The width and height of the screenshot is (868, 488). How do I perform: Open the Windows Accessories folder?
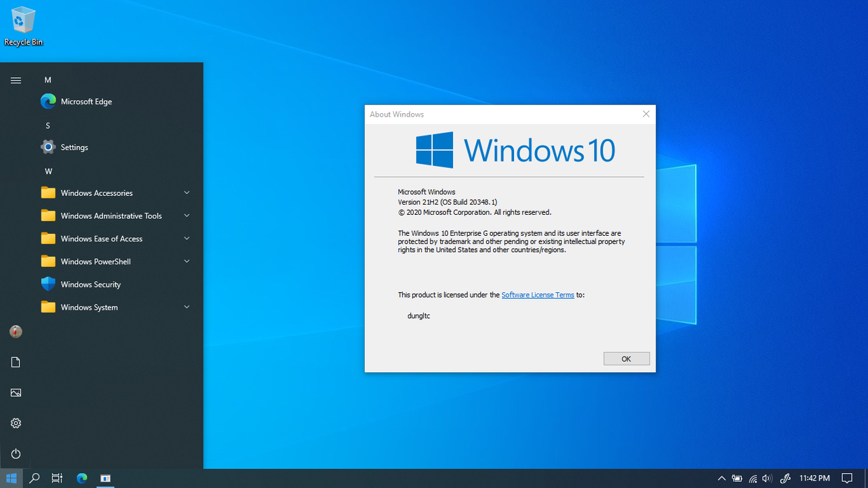[x=117, y=193]
